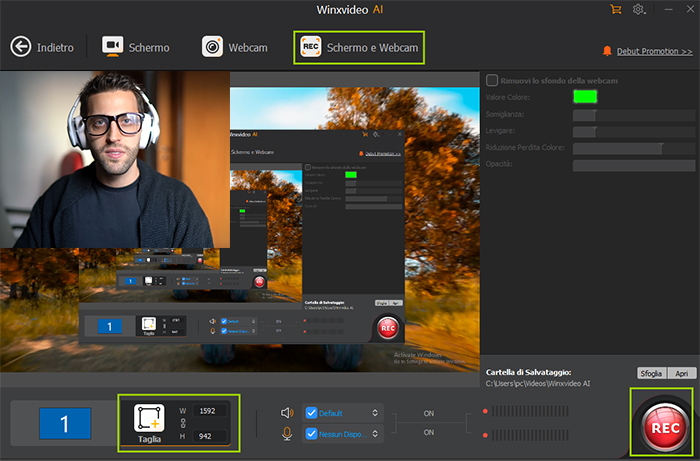This screenshot has width=700, height=461.
Task: Expand the Default speaker device dropdown
Action: 376,412
